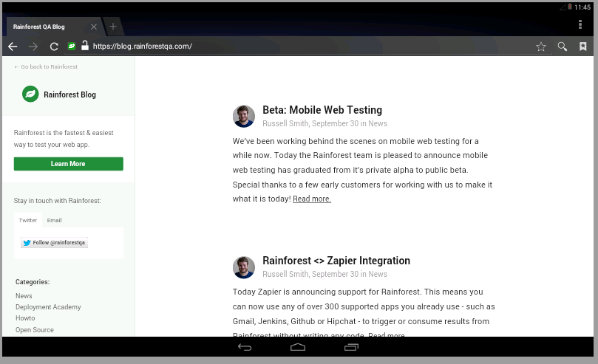Open the Howto category

pos(25,318)
